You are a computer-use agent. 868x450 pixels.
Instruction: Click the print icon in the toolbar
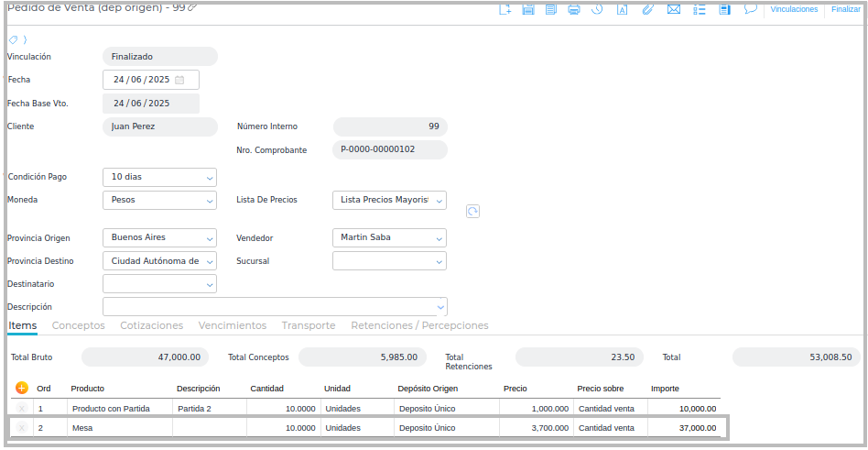[x=574, y=9]
